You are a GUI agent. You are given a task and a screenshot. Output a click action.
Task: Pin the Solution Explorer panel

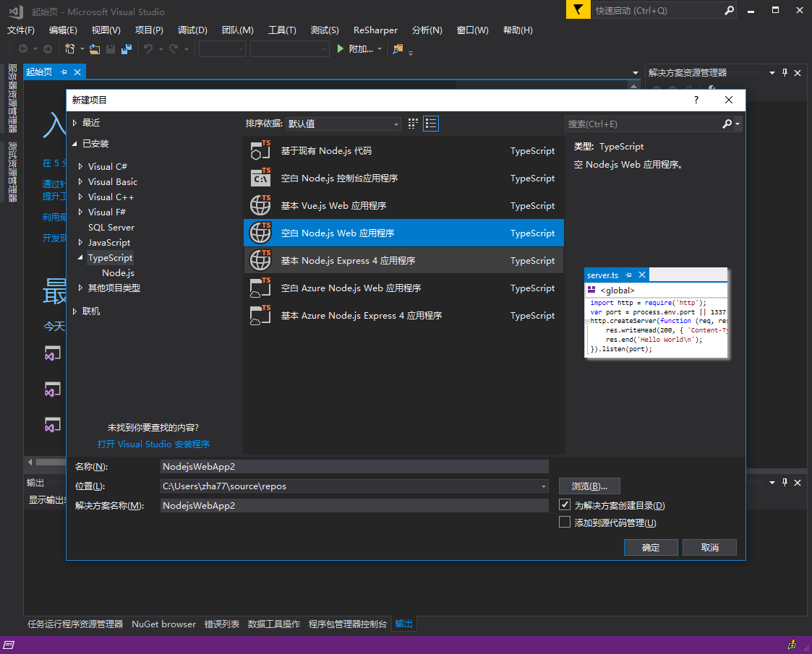click(x=785, y=73)
